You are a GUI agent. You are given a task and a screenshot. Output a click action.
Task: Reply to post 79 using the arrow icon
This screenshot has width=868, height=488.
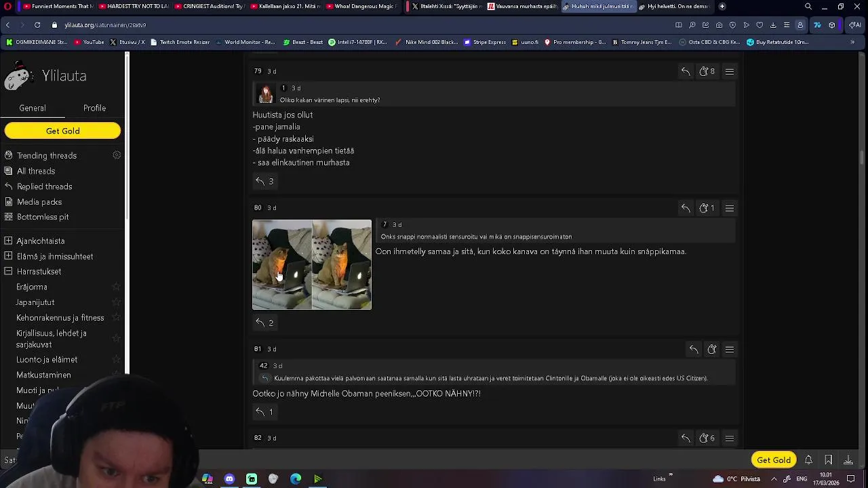686,71
